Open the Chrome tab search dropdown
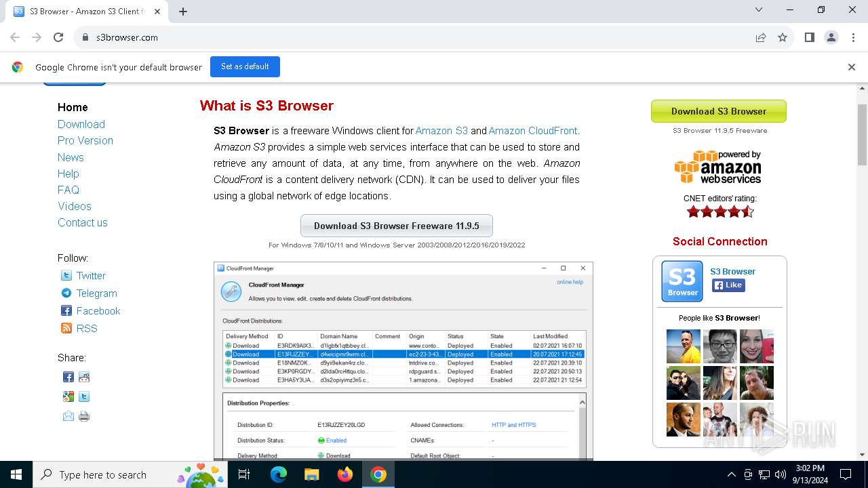This screenshot has width=868, height=488. pos(759,9)
